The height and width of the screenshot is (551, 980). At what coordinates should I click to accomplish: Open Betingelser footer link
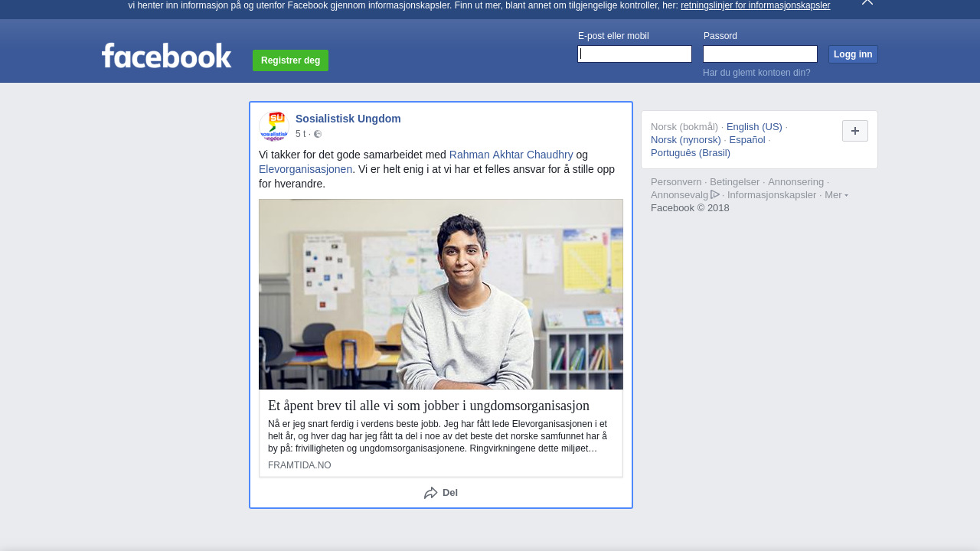(735, 182)
